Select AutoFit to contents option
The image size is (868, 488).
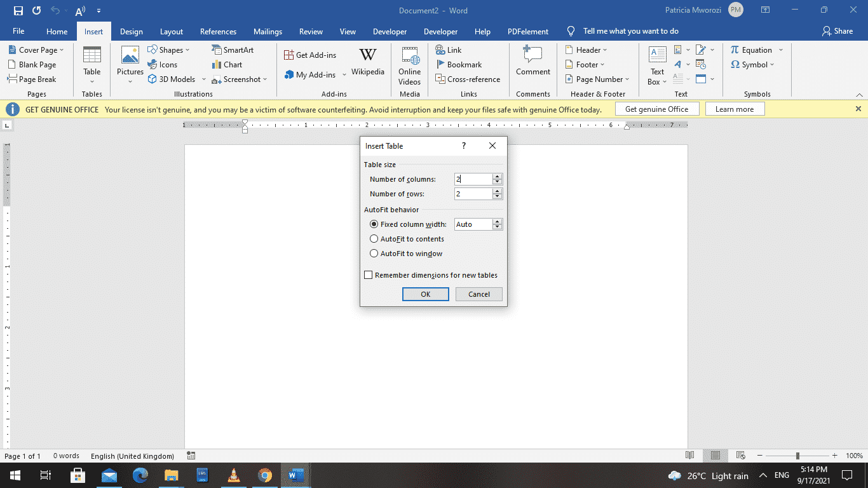click(374, 239)
